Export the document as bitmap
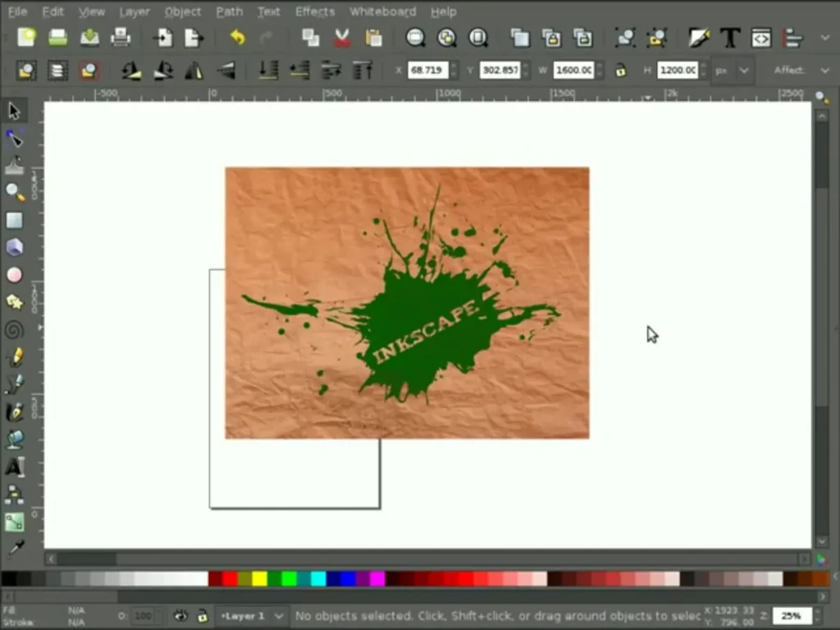Viewport: 840px width, 630px height. coord(194,38)
